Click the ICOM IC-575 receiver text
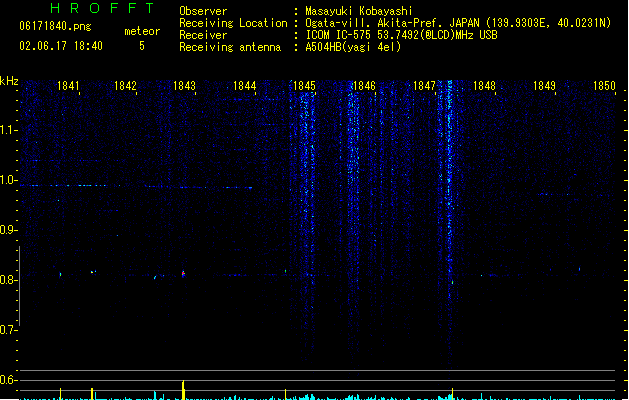This screenshot has height=400, width=629. click(402, 35)
